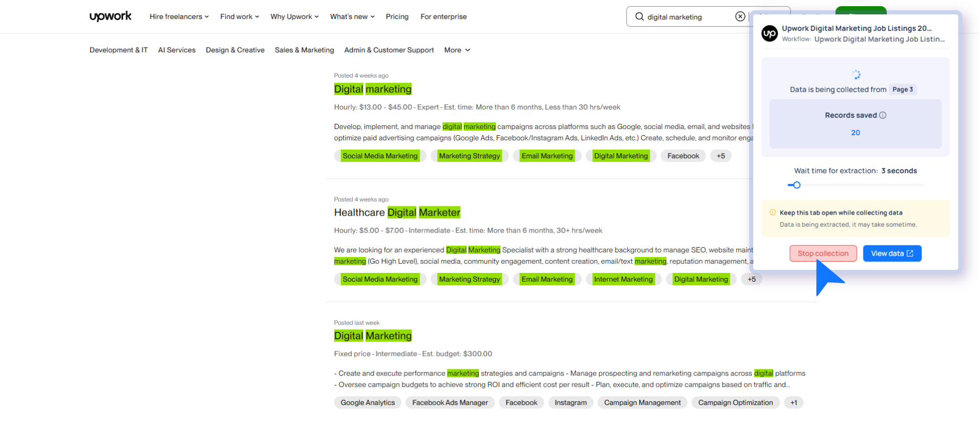The width and height of the screenshot is (980, 424).
Task: Select the Sales & Marketing category
Action: (304, 50)
